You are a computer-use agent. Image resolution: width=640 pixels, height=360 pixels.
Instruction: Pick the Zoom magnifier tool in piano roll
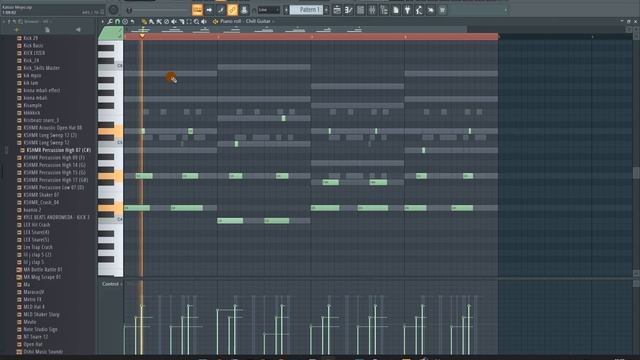coord(196,21)
